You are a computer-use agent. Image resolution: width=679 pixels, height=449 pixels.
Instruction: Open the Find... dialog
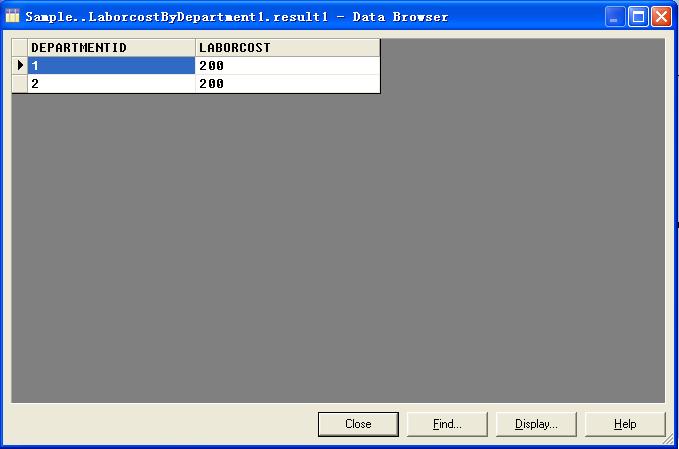point(447,424)
